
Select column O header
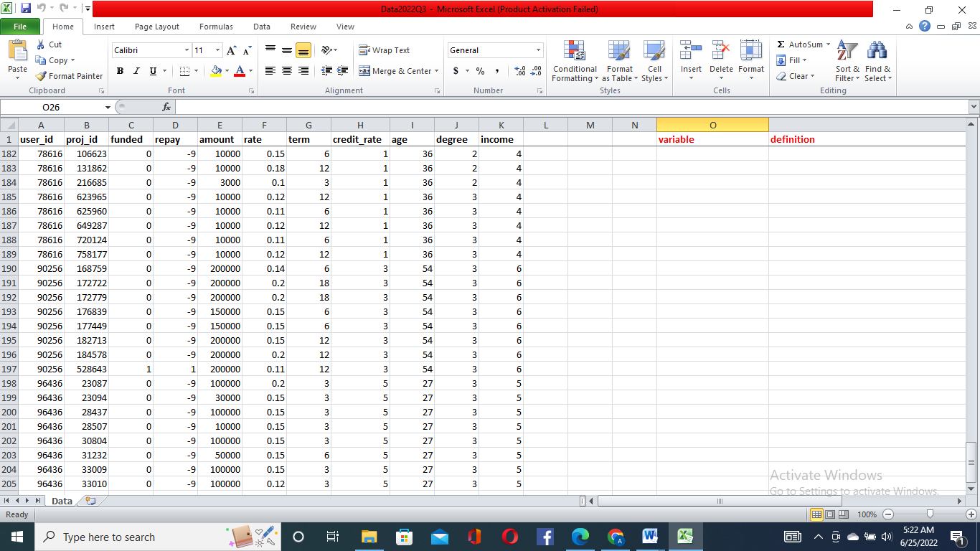click(712, 125)
